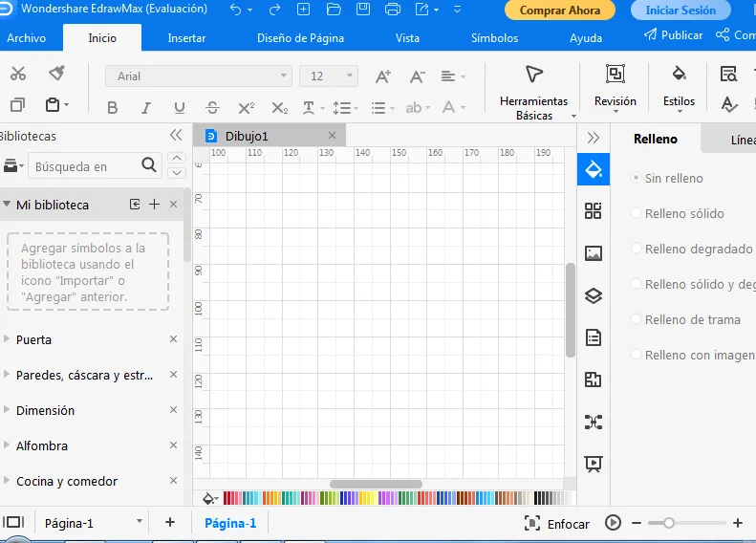Open the Presentation icon in sidebar
This screenshot has height=543, width=756.
tap(593, 464)
